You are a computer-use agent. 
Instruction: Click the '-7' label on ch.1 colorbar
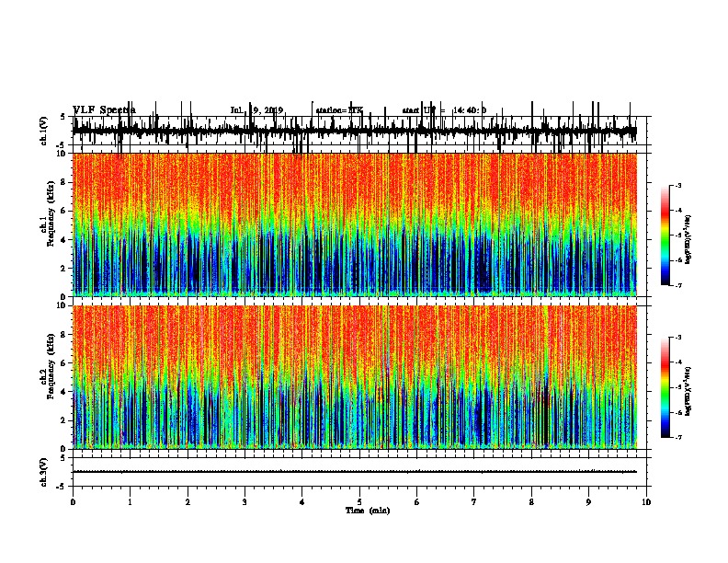tap(677, 285)
